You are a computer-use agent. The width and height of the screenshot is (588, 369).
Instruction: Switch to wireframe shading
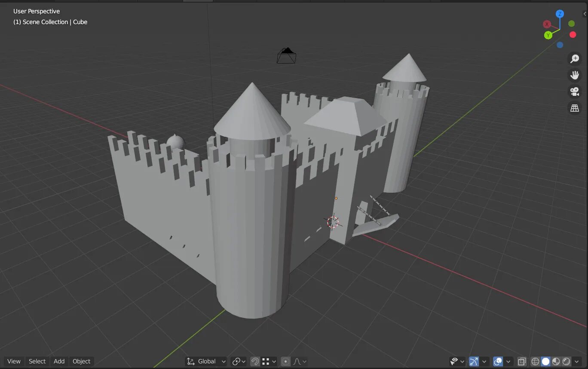pos(535,361)
